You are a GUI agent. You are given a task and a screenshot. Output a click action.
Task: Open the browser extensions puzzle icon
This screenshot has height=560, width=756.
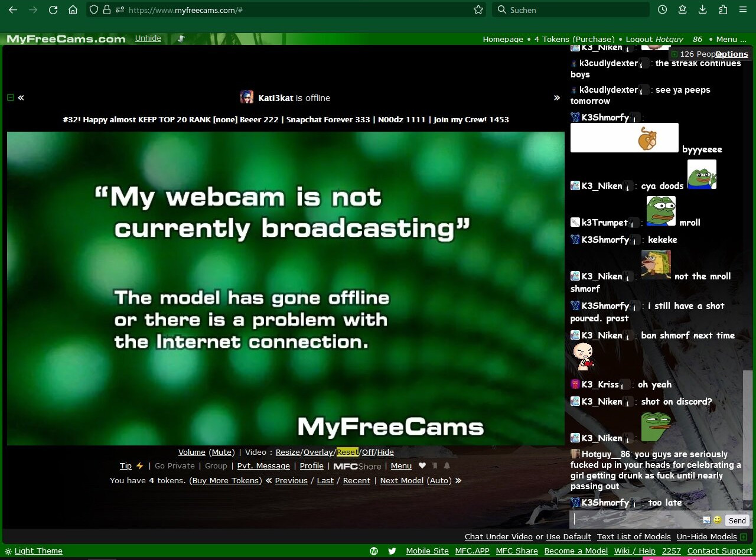point(723,10)
